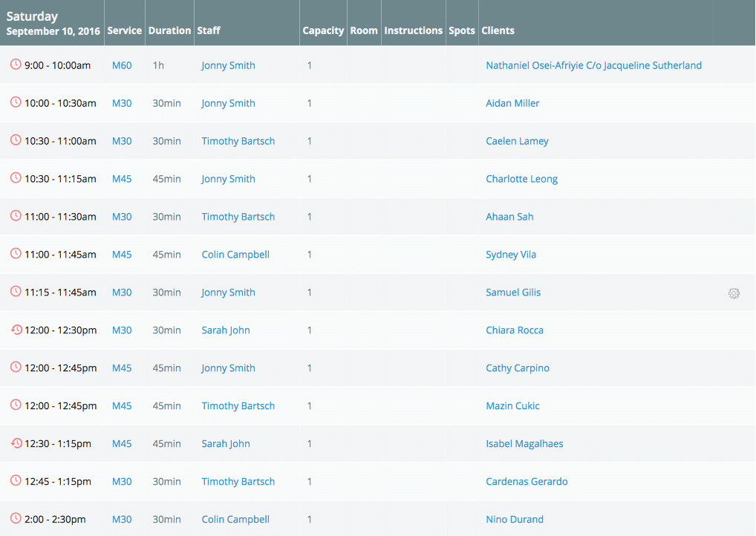Open client Caelen Lamey
756x536 pixels.
(x=517, y=141)
